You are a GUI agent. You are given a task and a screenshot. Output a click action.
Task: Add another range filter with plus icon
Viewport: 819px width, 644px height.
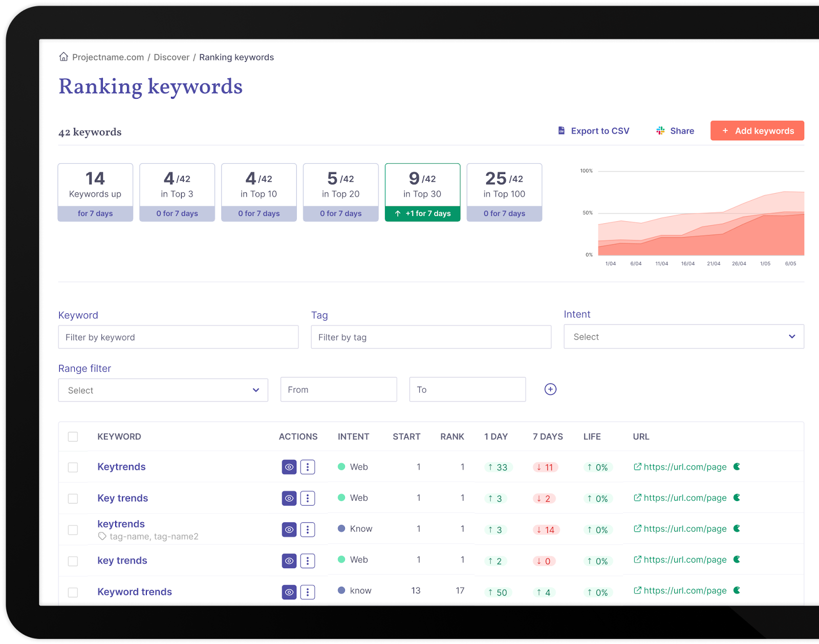click(550, 389)
